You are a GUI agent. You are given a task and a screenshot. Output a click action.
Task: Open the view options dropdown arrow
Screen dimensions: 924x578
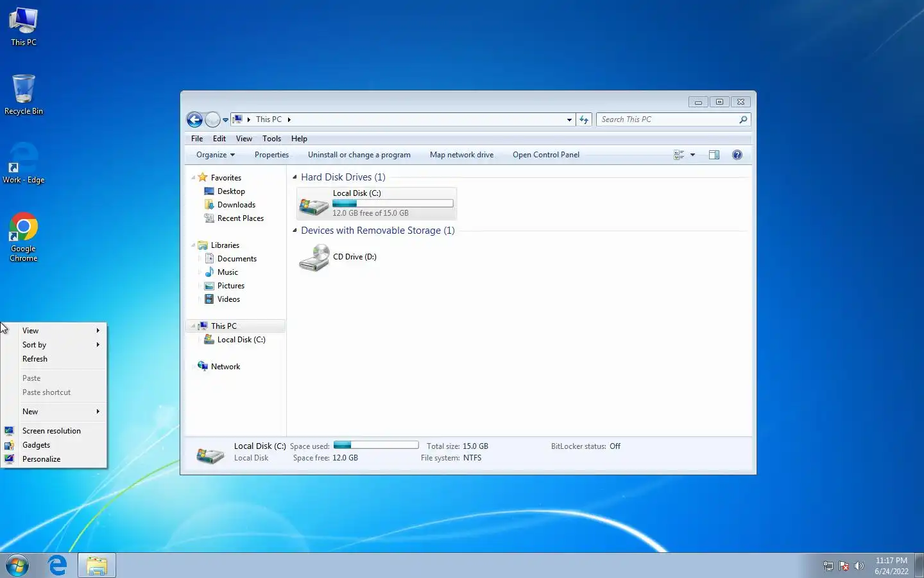692,155
